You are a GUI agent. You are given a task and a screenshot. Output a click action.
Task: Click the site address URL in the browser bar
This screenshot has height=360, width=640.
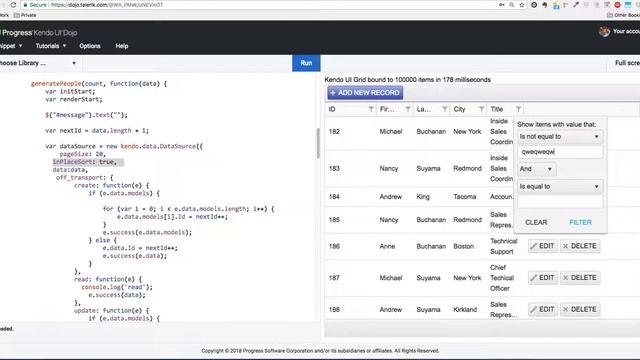tap(107, 5)
